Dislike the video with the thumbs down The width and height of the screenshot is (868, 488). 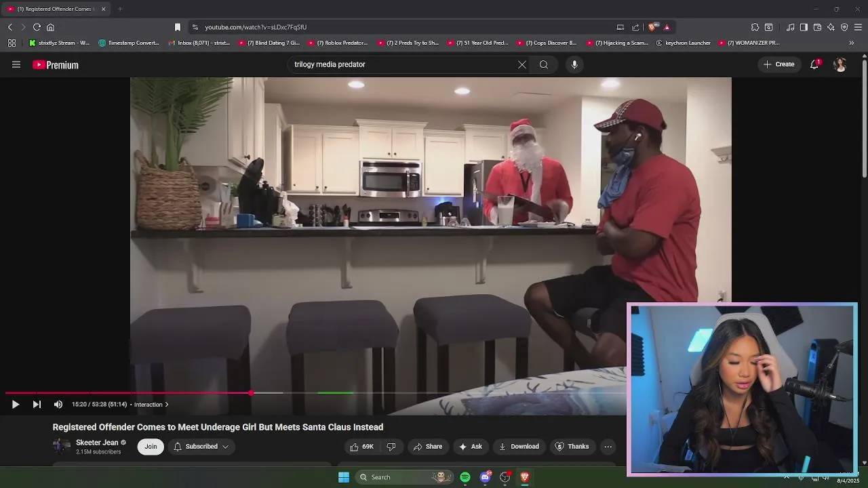point(391,447)
